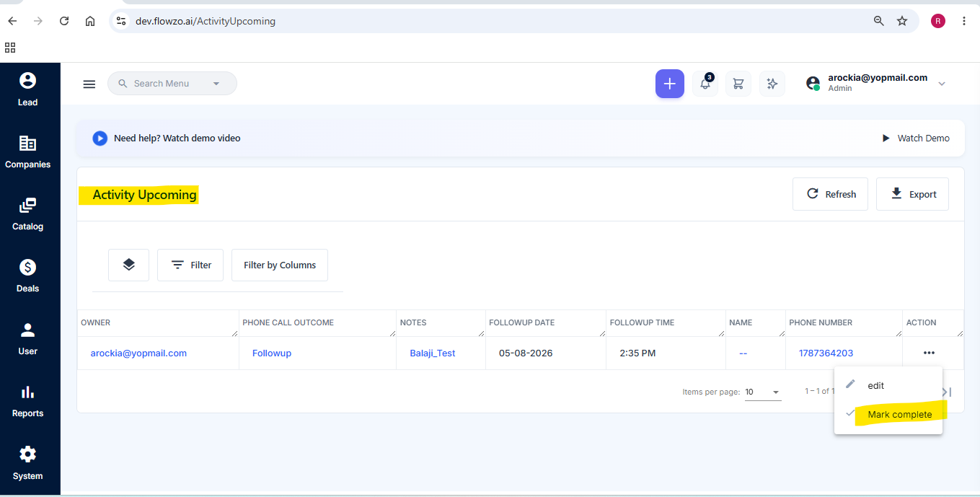Open Reports in the sidebar
This screenshot has height=497, width=980.
pyautogui.click(x=27, y=401)
